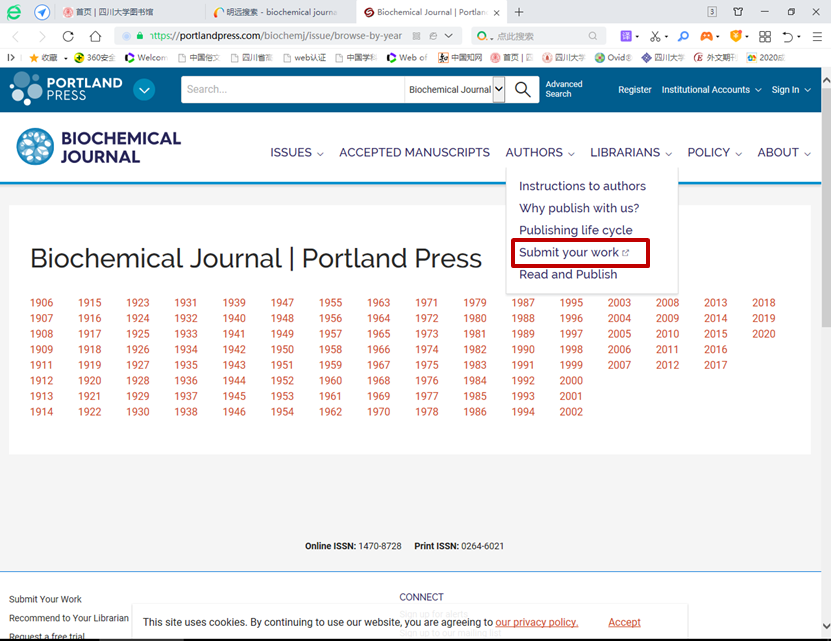This screenshot has width=832, height=641.
Task: Reload the page with the refresh icon
Action: 68,36
